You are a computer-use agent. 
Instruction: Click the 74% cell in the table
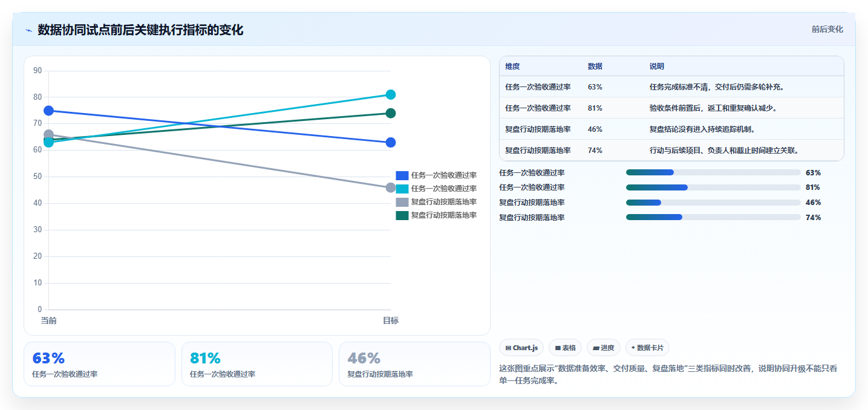click(x=595, y=151)
